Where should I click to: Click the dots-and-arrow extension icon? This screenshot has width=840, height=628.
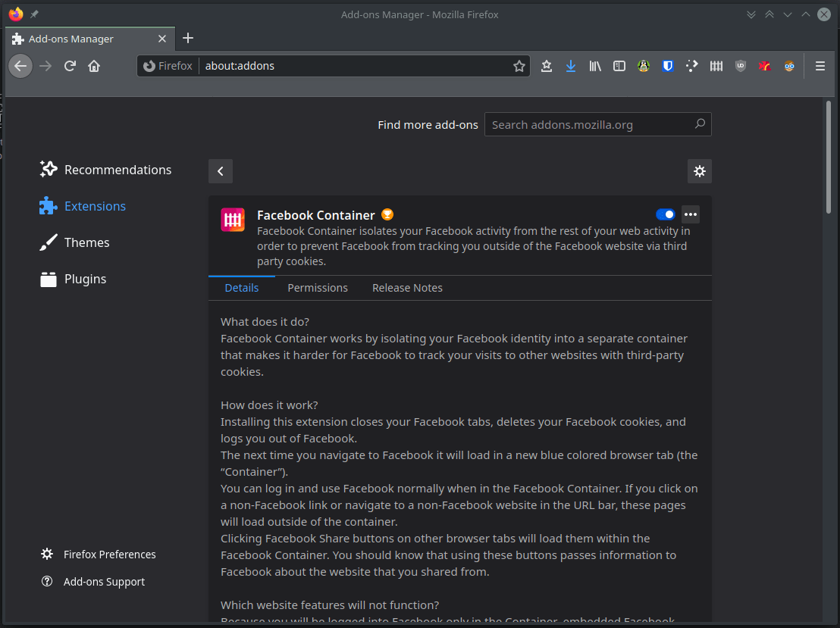(x=692, y=67)
